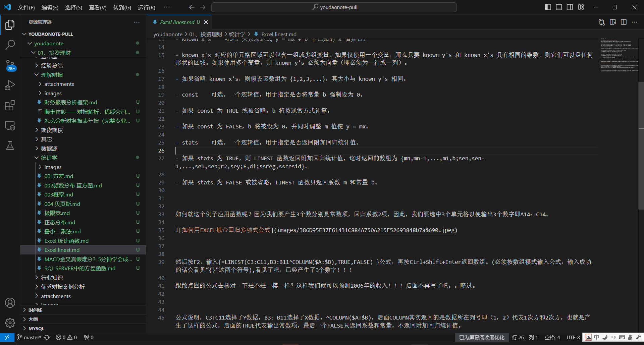Open 001方差.md file
644x345 pixels.
click(83, 176)
